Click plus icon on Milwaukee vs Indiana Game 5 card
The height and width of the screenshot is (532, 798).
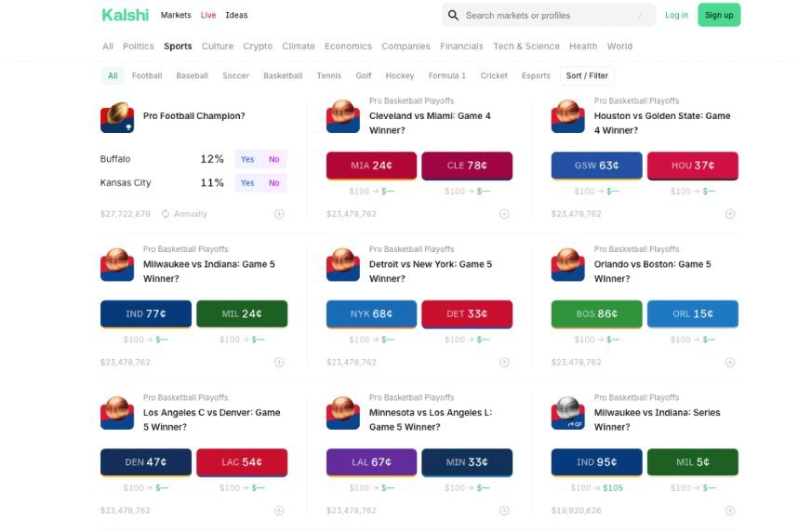click(x=279, y=362)
